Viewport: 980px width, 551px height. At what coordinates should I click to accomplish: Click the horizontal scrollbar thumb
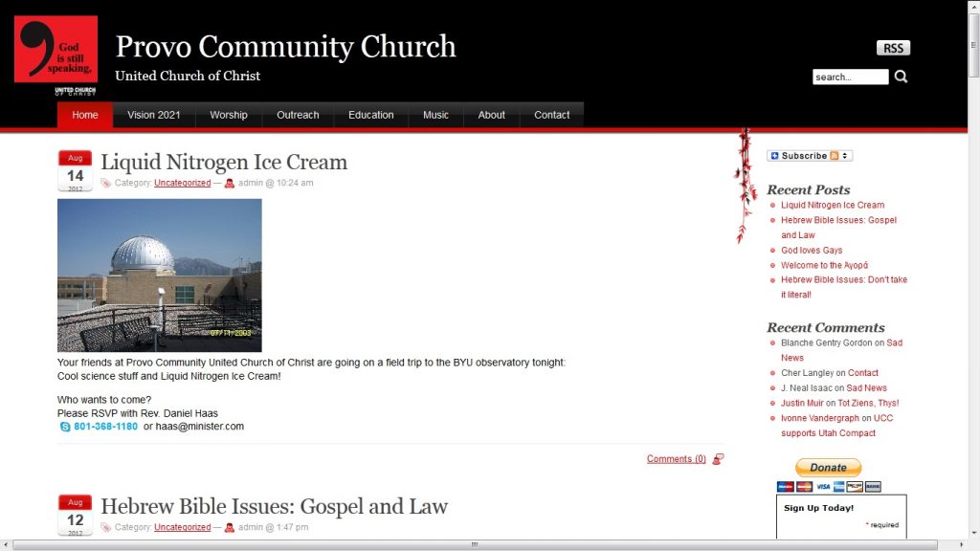point(475,544)
